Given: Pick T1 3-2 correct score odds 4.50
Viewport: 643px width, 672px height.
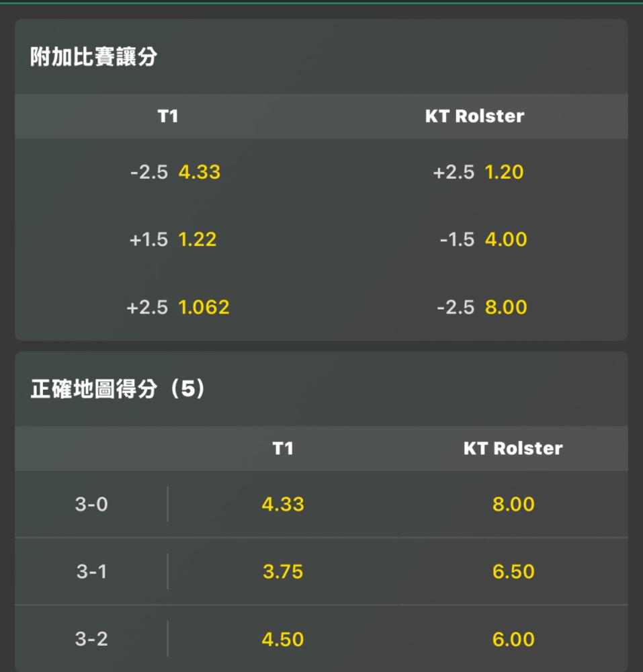Looking at the screenshot, I should pos(283,639).
